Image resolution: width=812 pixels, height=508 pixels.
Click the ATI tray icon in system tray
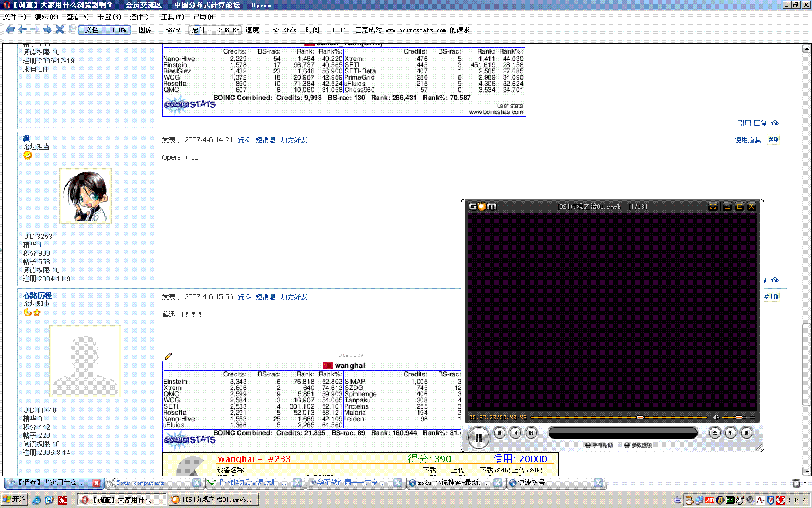[x=710, y=500]
